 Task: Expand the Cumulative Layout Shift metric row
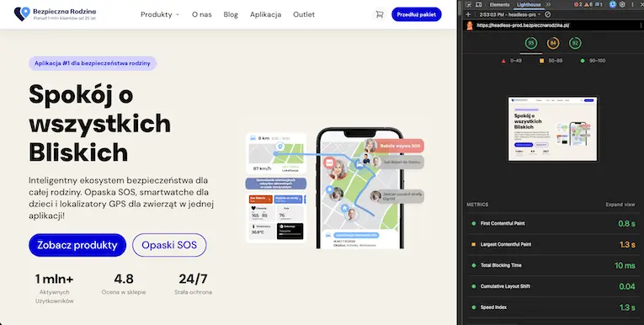coord(553,286)
